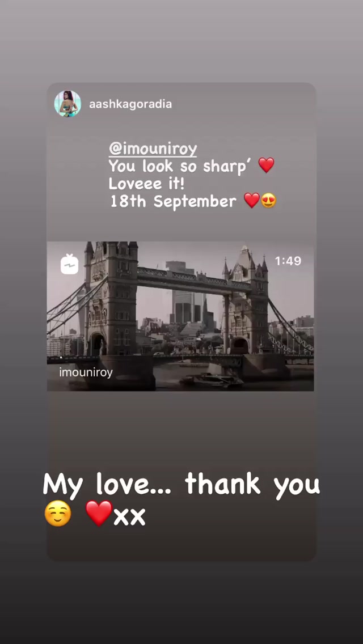Click the "Loveee it!" line
This screenshot has width=363, height=644.
click(146, 184)
